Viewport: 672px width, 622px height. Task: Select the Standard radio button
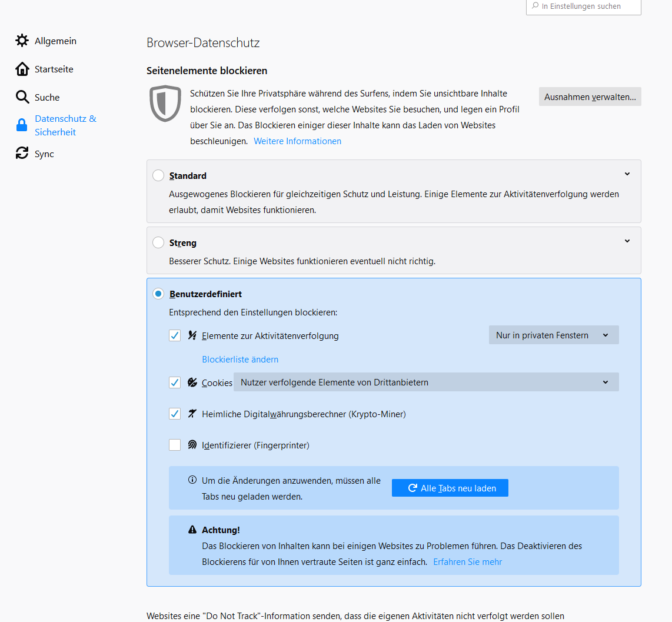(x=158, y=175)
